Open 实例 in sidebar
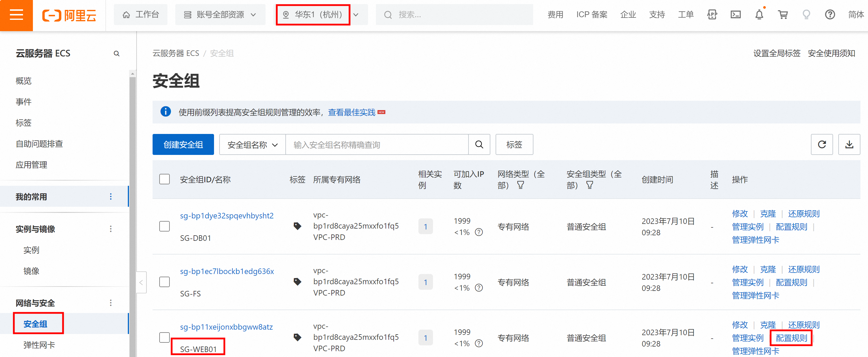The width and height of the screenshot is (868, 357). click(31, 250)
